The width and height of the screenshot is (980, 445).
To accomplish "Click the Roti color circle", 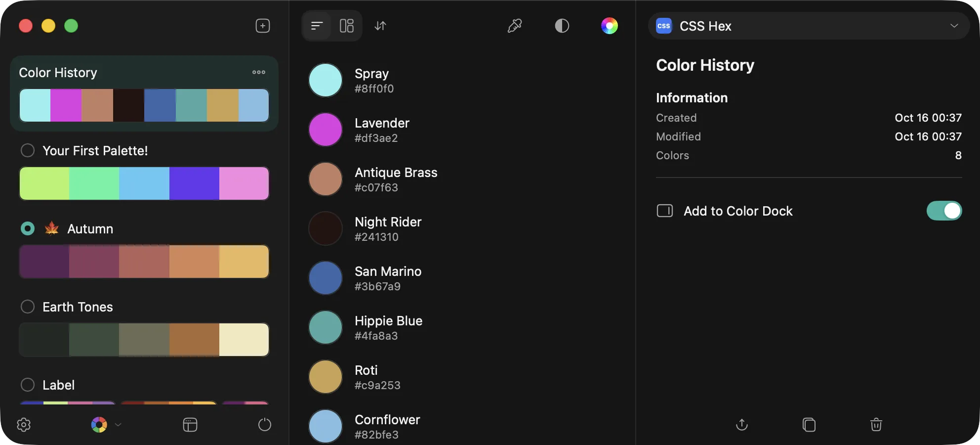I will coord(326,377).
